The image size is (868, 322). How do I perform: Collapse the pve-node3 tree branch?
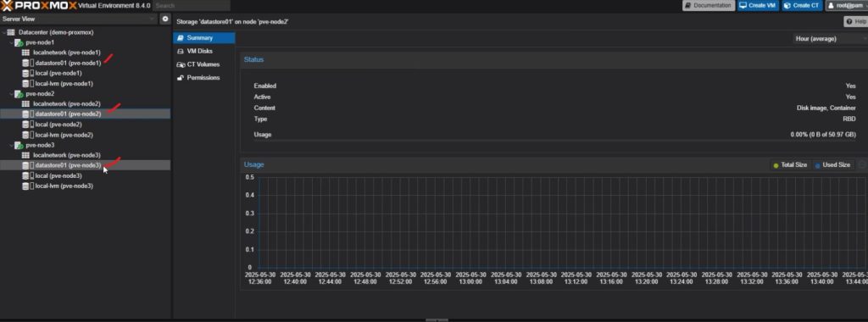(x=11, y=146)
